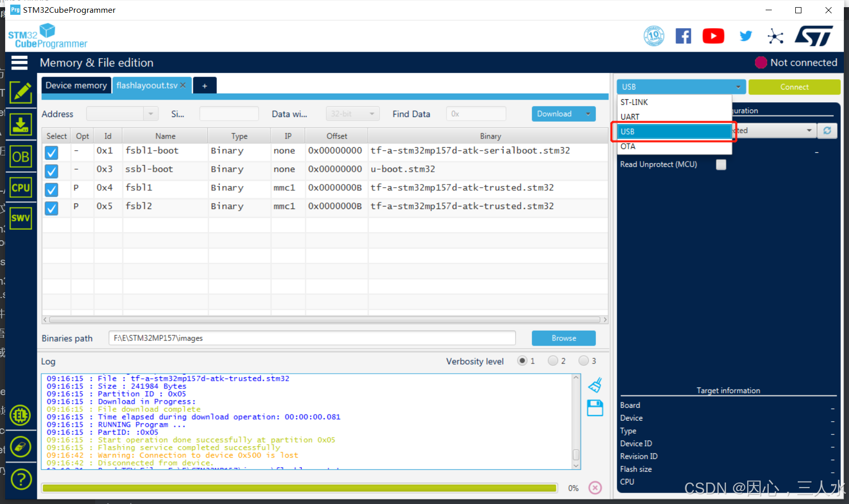Open ST YouTube channel icon
Viewport: 849px width, 504px height.
(x=713, y=36)
